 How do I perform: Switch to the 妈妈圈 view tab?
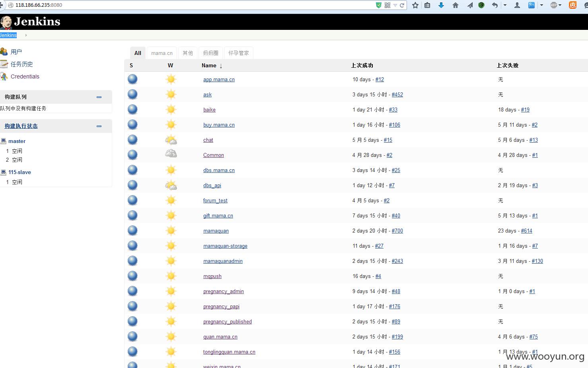click(x=210, y=53)
